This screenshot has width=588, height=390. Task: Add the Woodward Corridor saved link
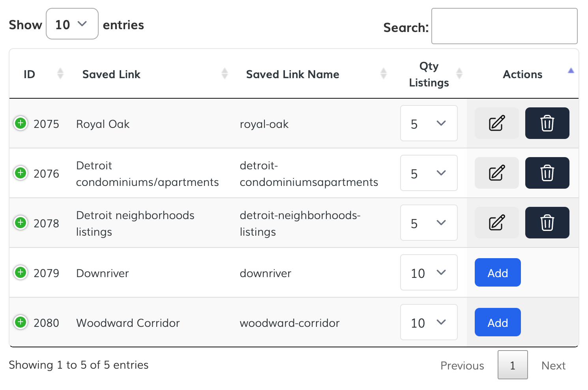pos(497,322)
